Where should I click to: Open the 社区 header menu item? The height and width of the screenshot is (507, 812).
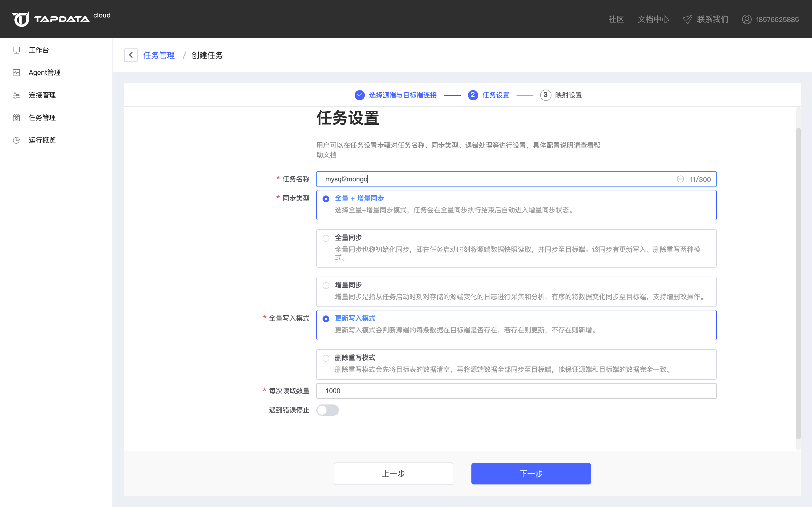click(616, 19)
